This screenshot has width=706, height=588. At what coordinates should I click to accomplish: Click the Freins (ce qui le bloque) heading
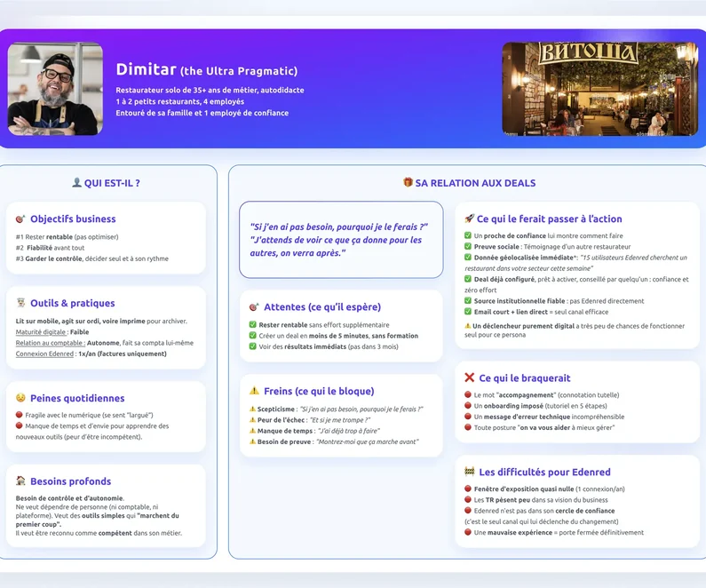coord(319,391)
